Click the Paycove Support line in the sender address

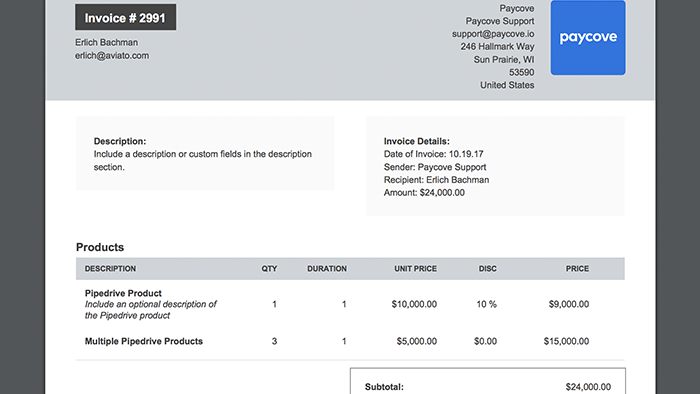(x=500, y=21)
